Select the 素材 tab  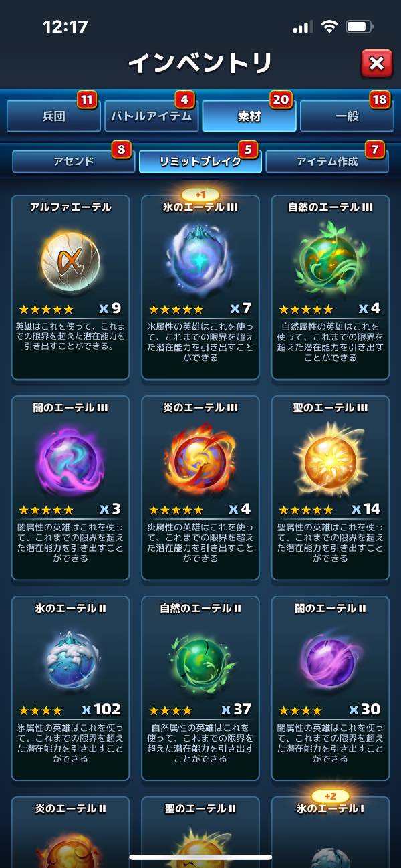pyautogui.click(x=249, y=116)
